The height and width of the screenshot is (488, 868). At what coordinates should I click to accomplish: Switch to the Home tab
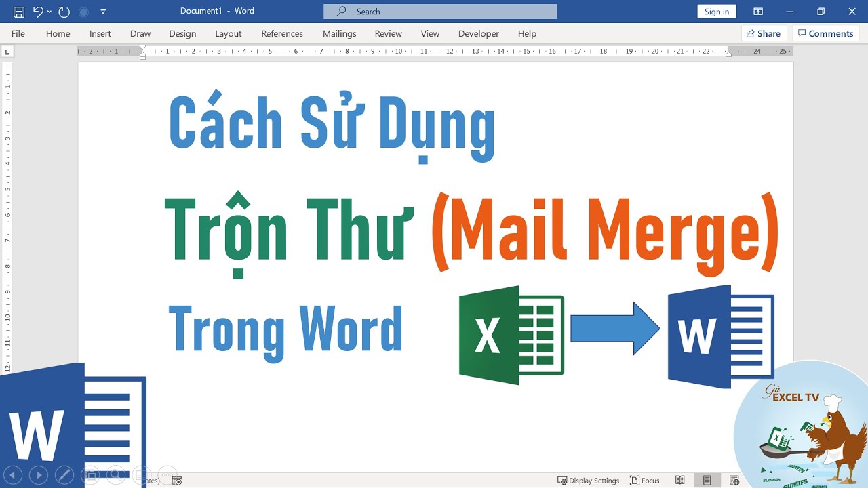(x=58, y=33)
